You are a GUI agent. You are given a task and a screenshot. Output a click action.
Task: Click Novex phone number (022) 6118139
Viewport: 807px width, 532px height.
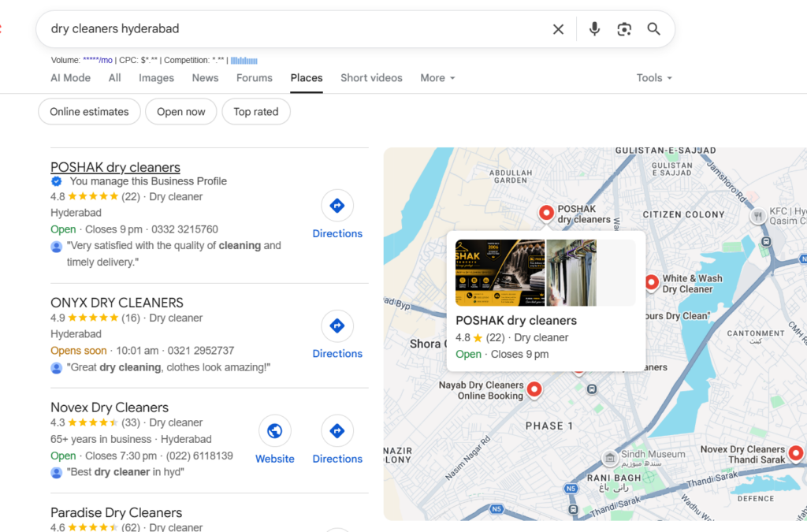tap(199, 456)
